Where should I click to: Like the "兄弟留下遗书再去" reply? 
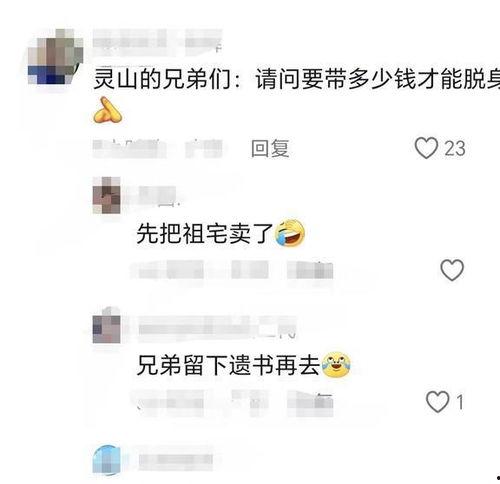click(x=438, y=401)
